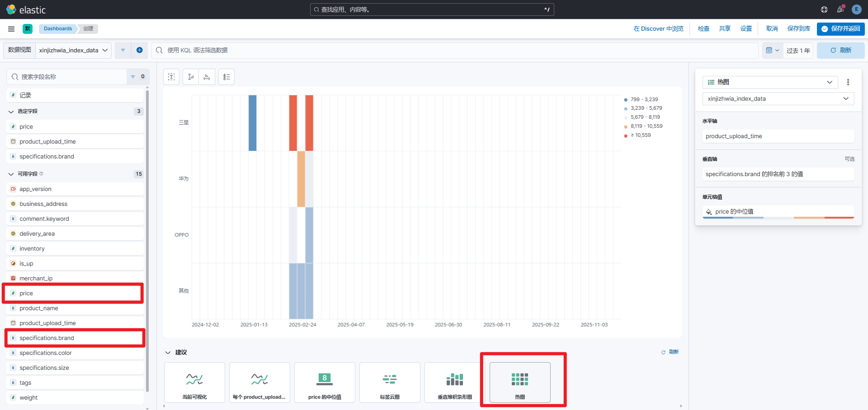Click the specifications.color field

click(x=75, y=353)
